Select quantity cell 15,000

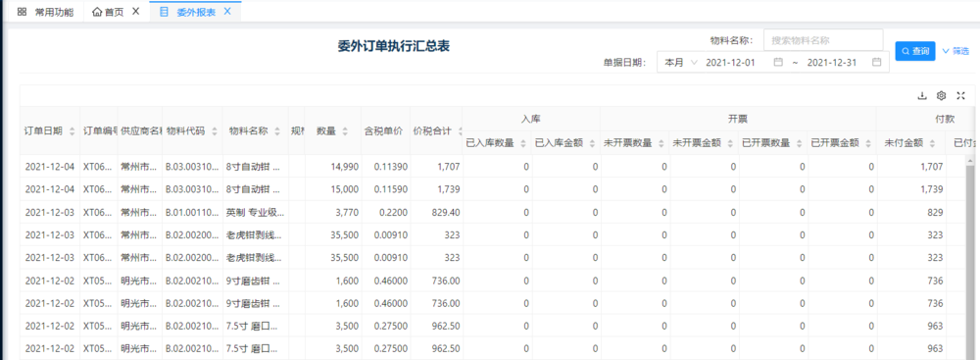point(345,189)
